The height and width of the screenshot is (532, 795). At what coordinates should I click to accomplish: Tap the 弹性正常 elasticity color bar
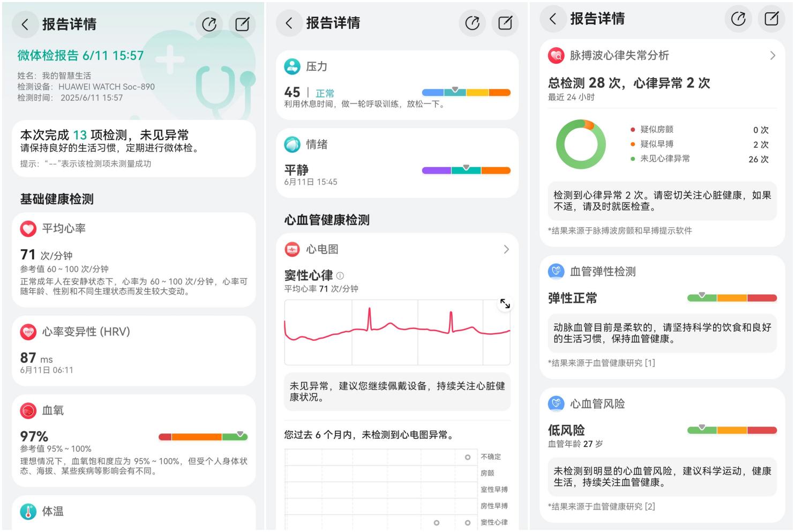point(732,297)
